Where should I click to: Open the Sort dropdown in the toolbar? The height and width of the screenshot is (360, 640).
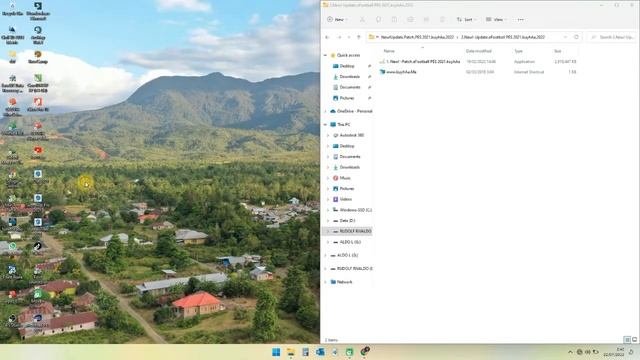pyautogui.click(x=467, y=20)
